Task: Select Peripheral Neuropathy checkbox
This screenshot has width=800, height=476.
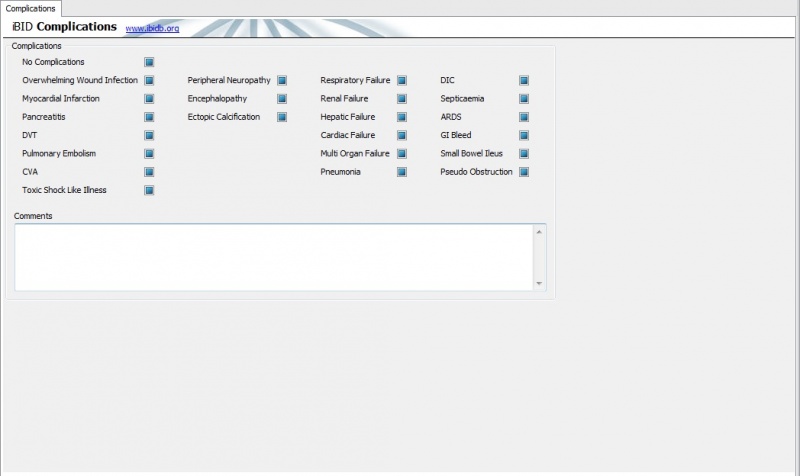Action: [282, 80]
